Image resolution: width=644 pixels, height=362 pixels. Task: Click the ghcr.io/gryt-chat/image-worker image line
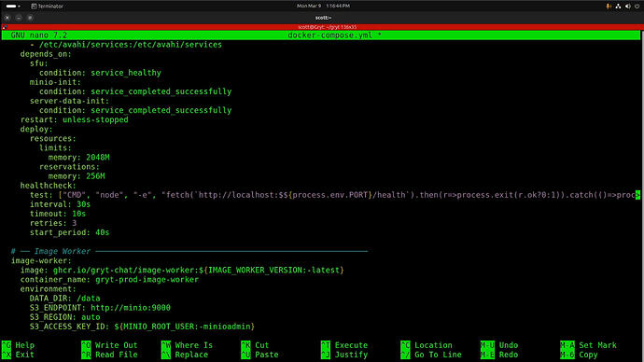(182, 270)
